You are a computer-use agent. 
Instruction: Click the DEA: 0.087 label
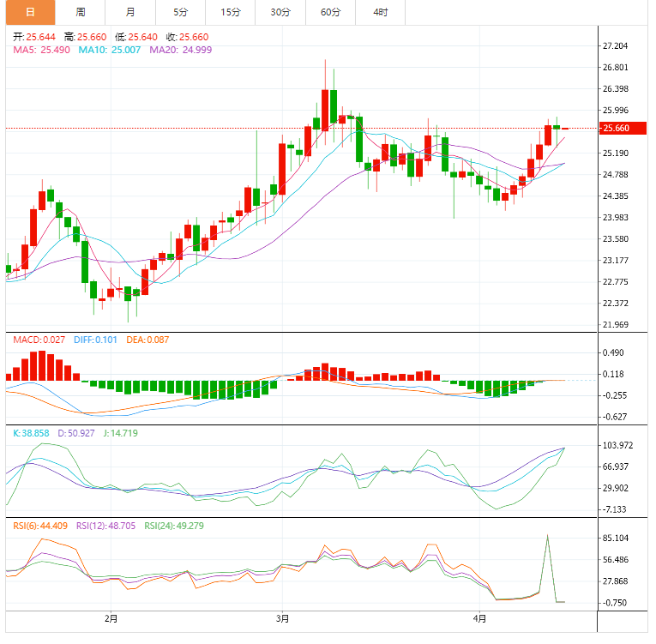pos(147,340)
